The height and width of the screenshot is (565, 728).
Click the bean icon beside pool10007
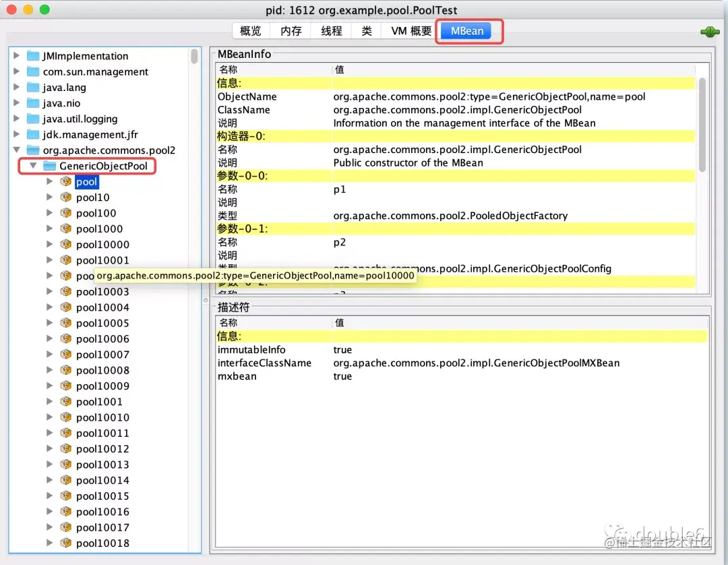(x=66, y=355)
